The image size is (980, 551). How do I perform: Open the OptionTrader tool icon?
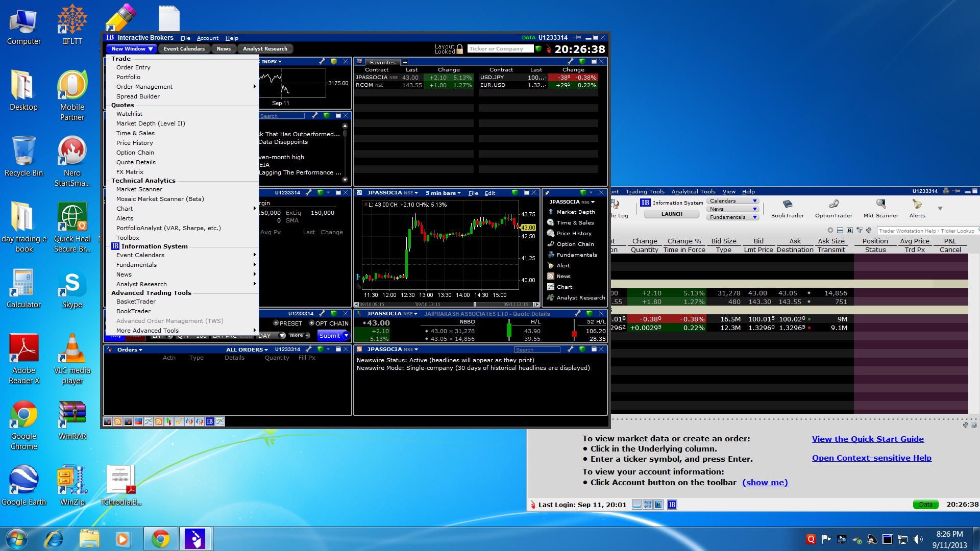click(x=833, y=205)
